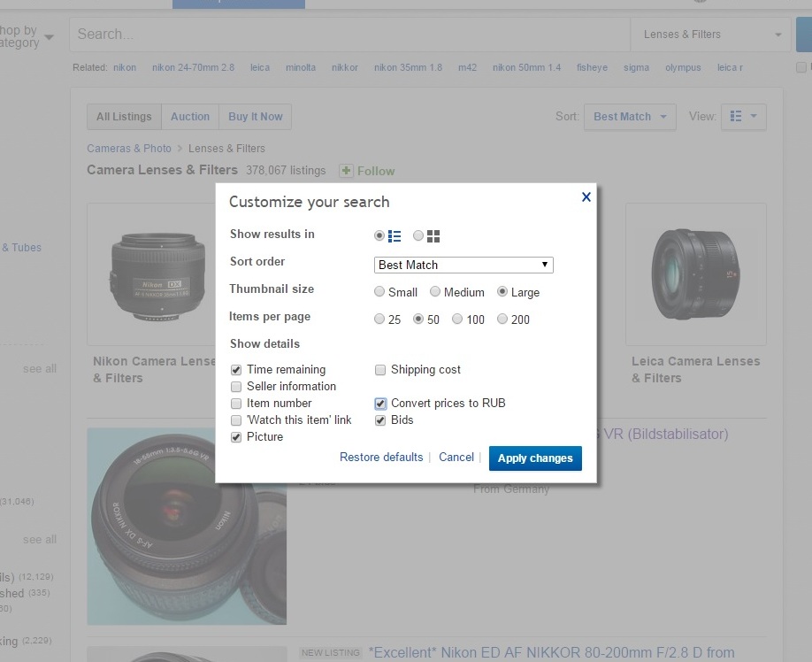Set items per page to 25
Image resolution: width=812 pixels, height=662 pixels.
point(379,319)
